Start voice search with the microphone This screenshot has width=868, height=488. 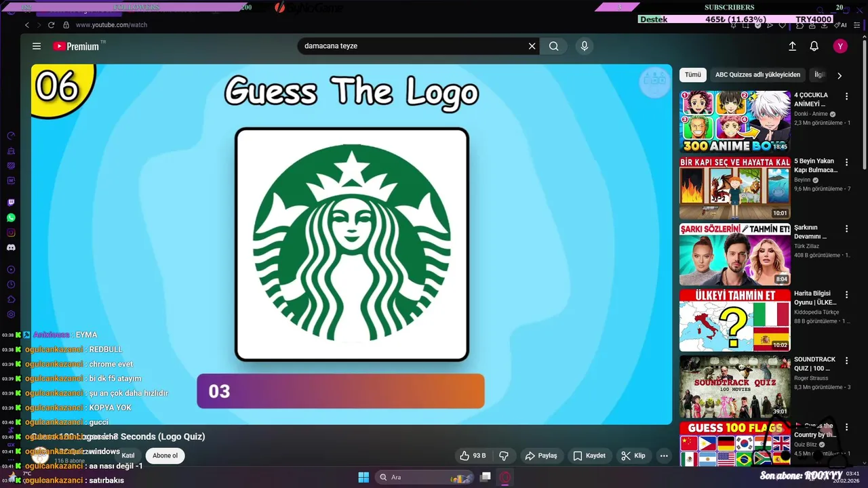[585, 46]
